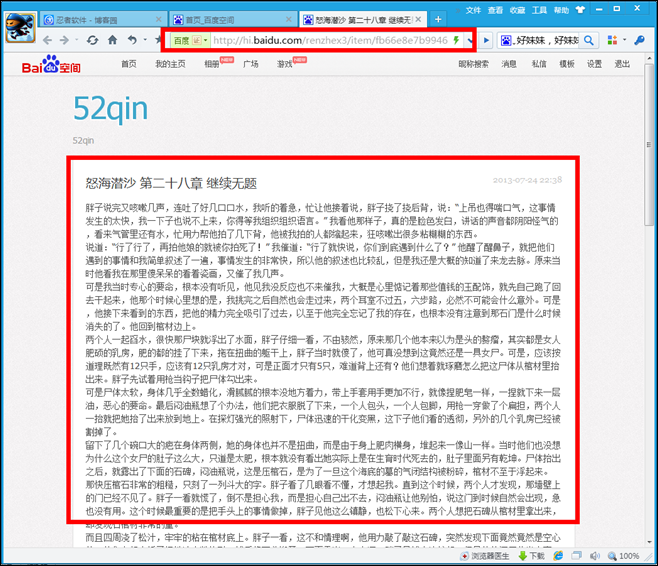Open 浏览器医生 in status bar
The image size is (658, 566).
click(485, 556)
